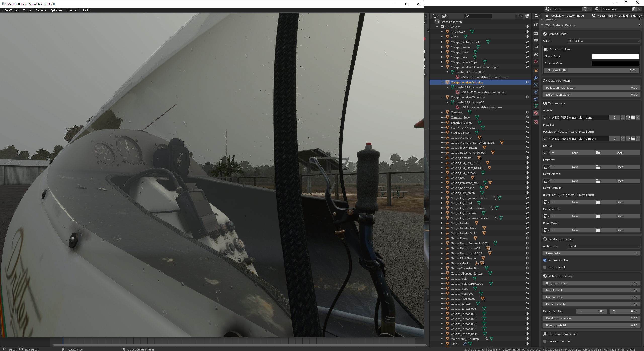The width and height of the screenshot is (644, 351).
Task: Open the World properties tab
Action: pos(536,62)
